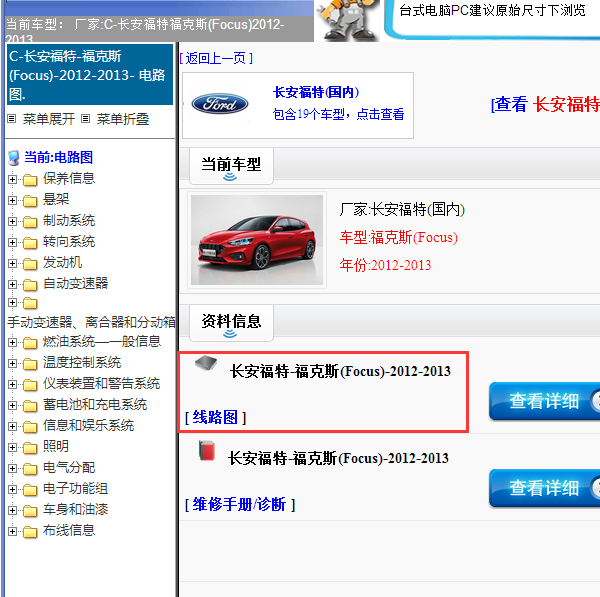The image size is (600, 597).
Task: Expand the 悬架 tree node
Action: tap(12, 200)
